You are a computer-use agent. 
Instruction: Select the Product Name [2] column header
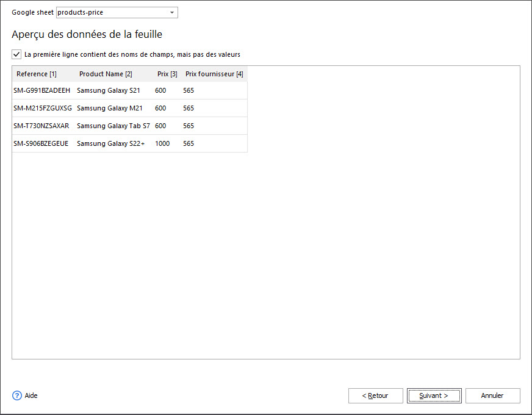tap(106, 74)
